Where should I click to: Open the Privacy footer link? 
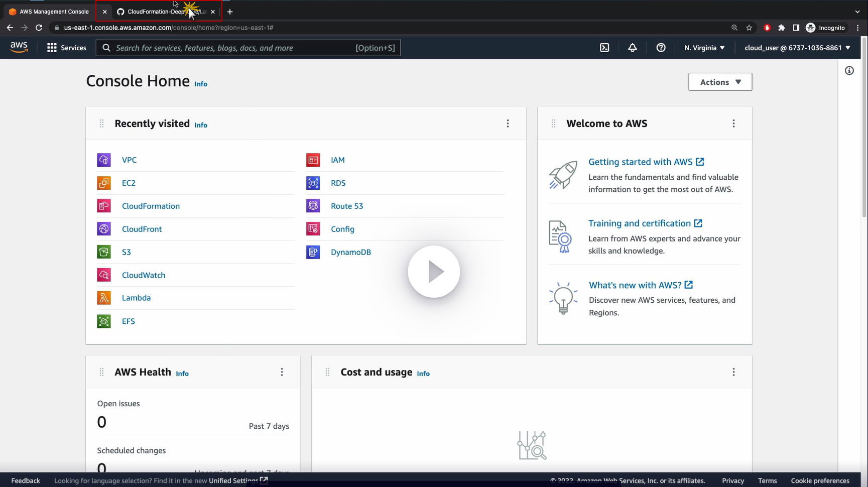(733, 480)
